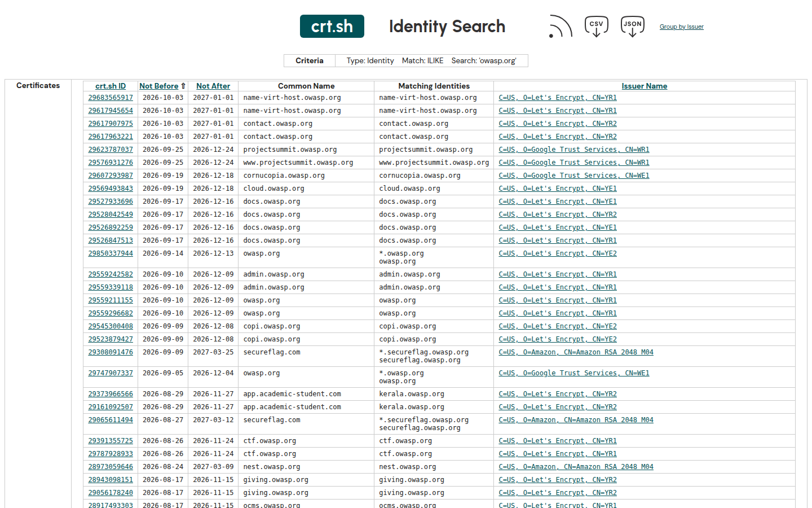
Task: Open certificate ID 29391355725
Action: (111, 441)
